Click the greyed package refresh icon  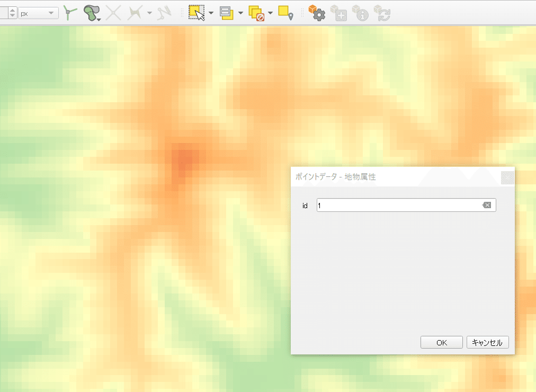point(382,13)
